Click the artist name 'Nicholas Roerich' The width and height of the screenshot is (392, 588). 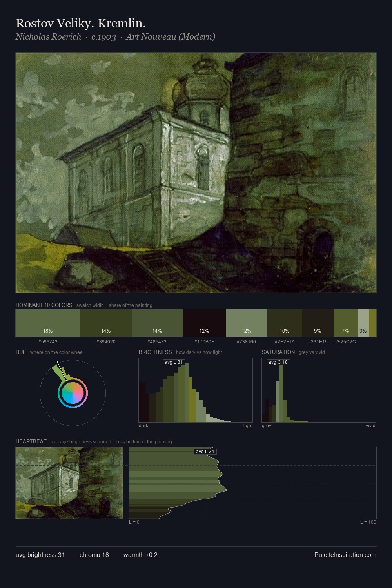pyautogui.click(x=48, y=37)
